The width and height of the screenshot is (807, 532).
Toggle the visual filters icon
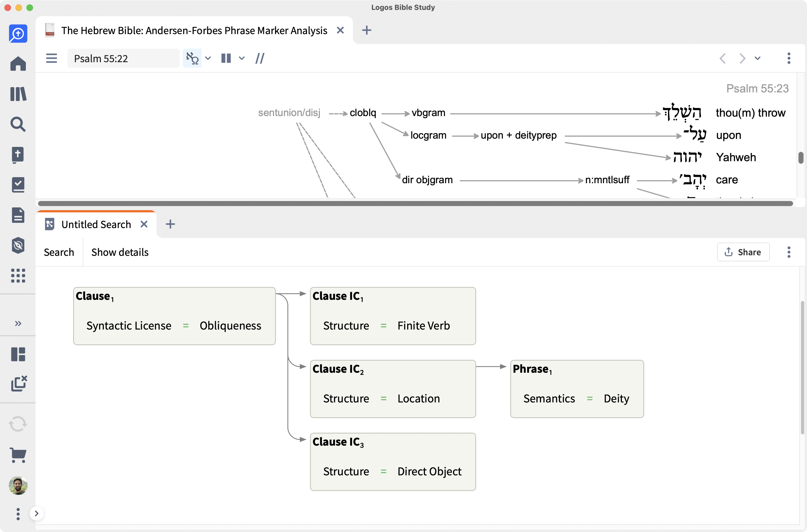point(192,58)
